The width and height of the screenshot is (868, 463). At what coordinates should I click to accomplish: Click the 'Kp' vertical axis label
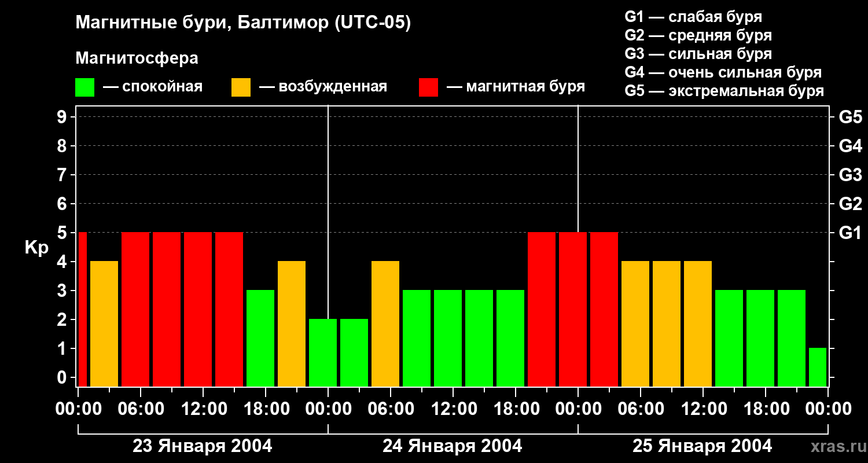coord(36,248)
